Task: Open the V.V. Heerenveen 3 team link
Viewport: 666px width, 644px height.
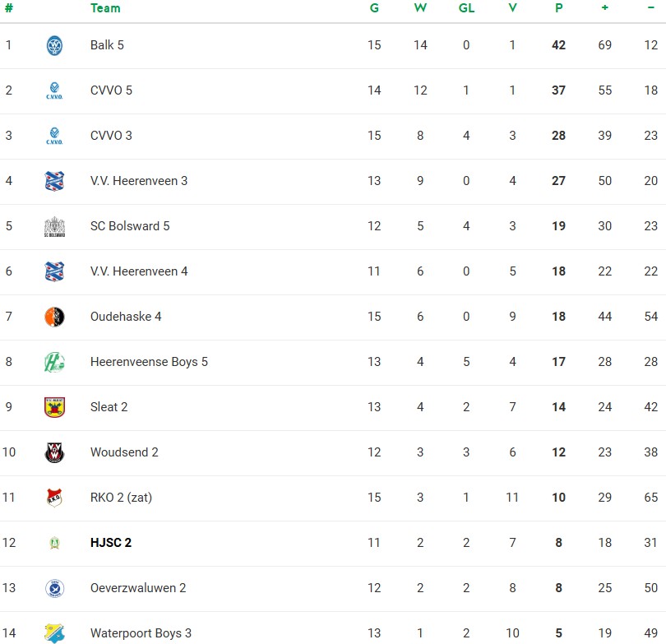Action: click(139, 181)
